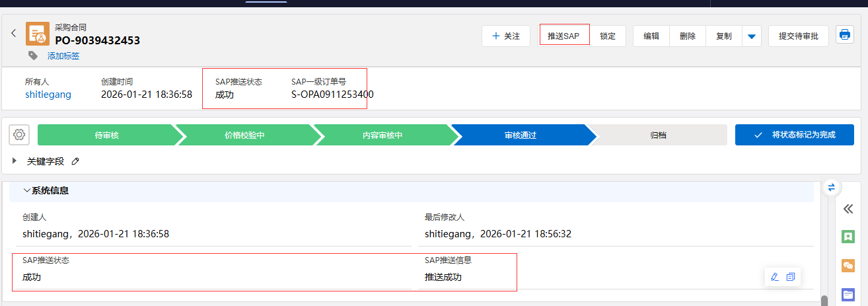Click pencil icon next to 关键字段
Viewport: 868px width, 306px height.
coord(75,161)
